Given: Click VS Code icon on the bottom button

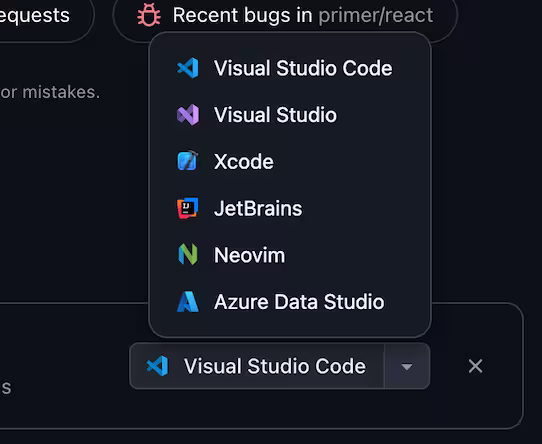Looking at the screenshot, I should point(157,366).
